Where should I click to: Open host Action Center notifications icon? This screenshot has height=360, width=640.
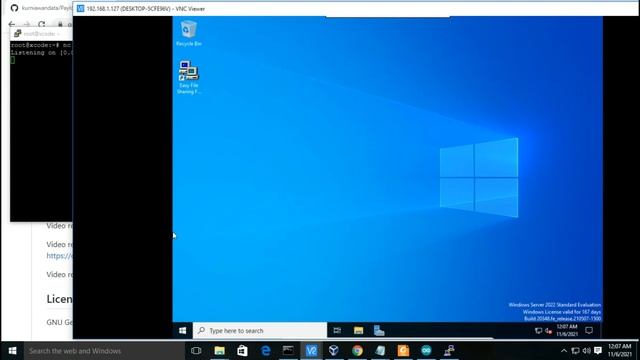tap(598, 351)
